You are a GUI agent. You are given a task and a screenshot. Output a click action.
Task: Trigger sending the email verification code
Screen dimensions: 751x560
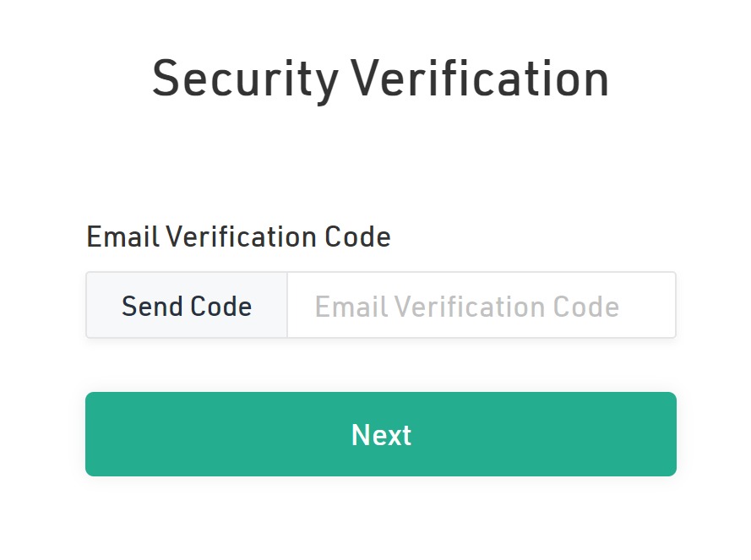pos(187,306)
